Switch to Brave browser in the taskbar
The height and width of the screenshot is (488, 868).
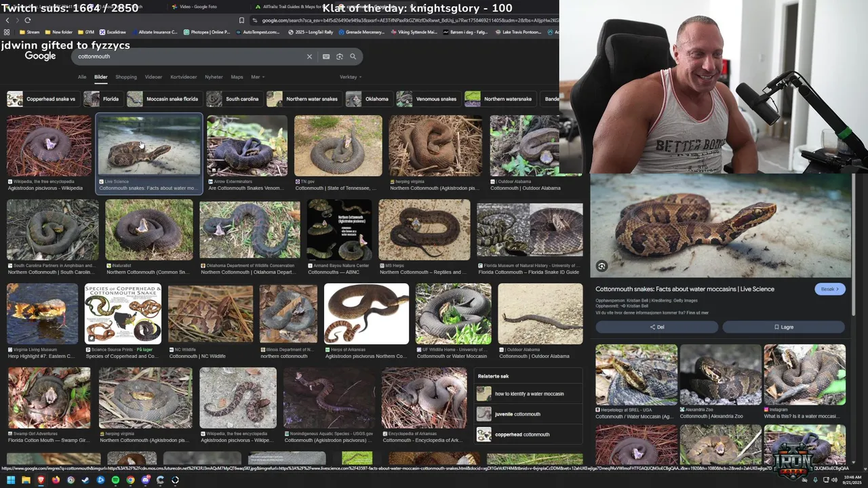point(40,480)
